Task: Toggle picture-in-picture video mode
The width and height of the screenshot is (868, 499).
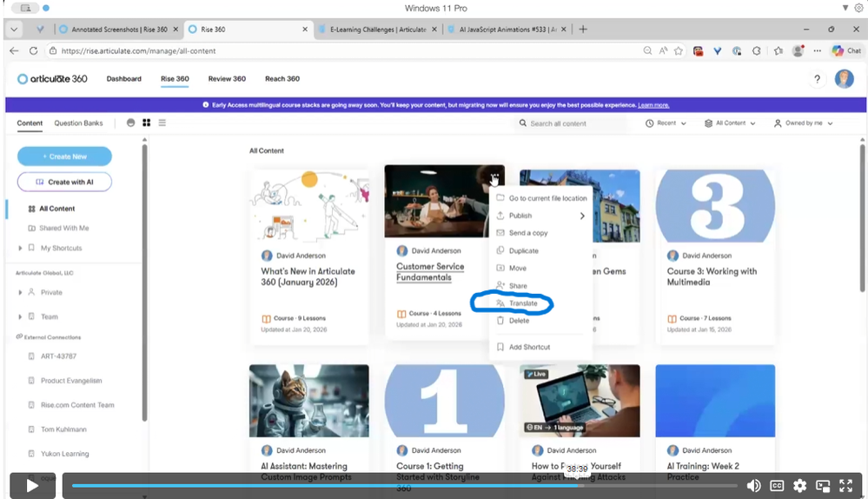Action: pyautogui.click(x=822, y=486)
